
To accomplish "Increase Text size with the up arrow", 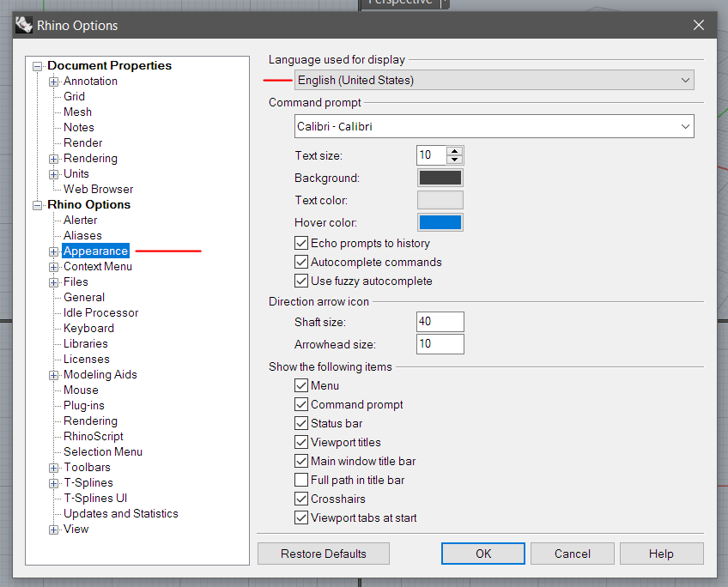I will [x=454, y=151].
